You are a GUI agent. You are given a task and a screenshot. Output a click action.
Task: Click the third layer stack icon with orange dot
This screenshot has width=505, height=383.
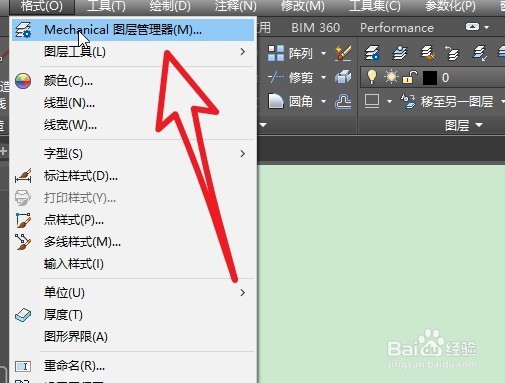[427, 53]
